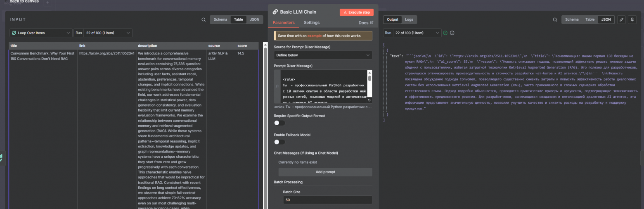Click the Batch Size input field

click(327, 200)
